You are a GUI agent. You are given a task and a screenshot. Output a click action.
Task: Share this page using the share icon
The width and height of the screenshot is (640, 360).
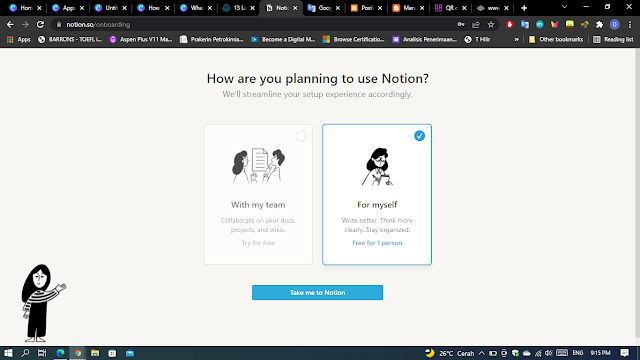tap(476, 24)
